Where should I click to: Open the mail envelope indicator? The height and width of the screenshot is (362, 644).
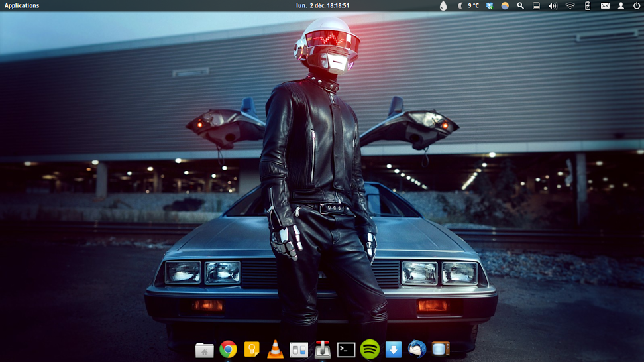(605, 5)
